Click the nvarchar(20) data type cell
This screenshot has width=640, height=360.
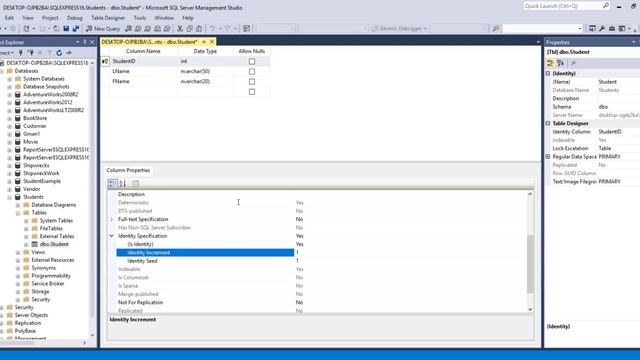tap(205, 82)
